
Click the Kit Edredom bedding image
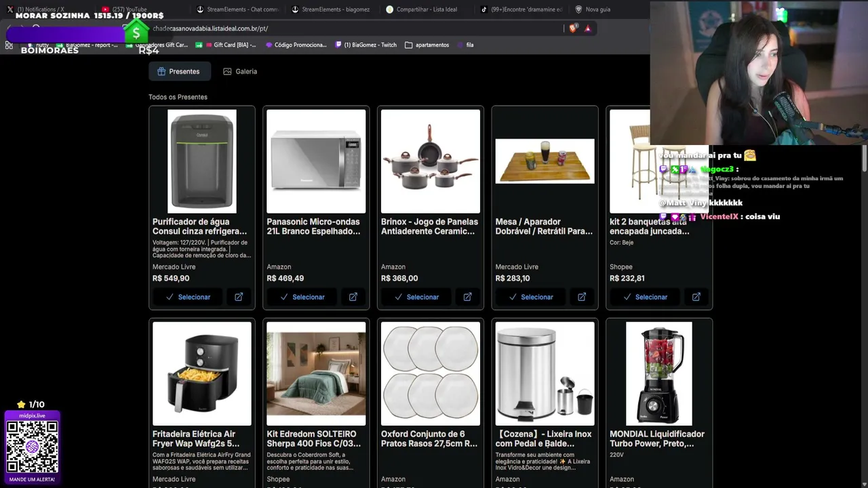(x=316, y=373)
